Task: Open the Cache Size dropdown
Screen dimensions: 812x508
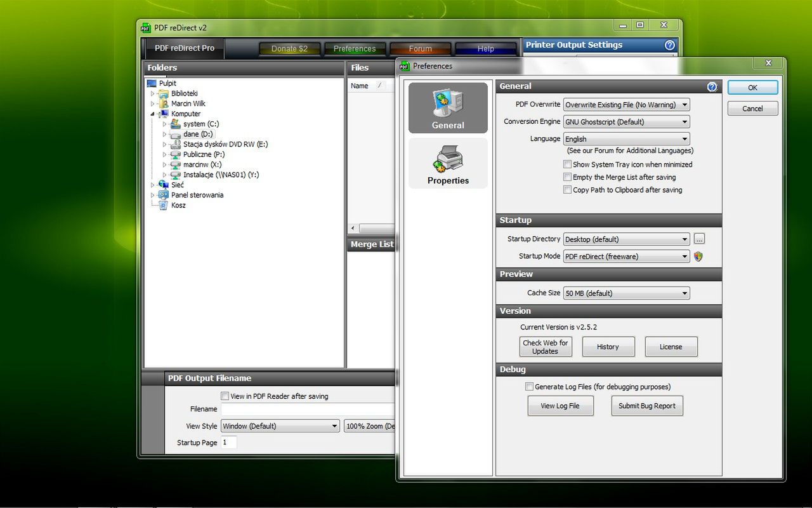Action: (626, 293)
